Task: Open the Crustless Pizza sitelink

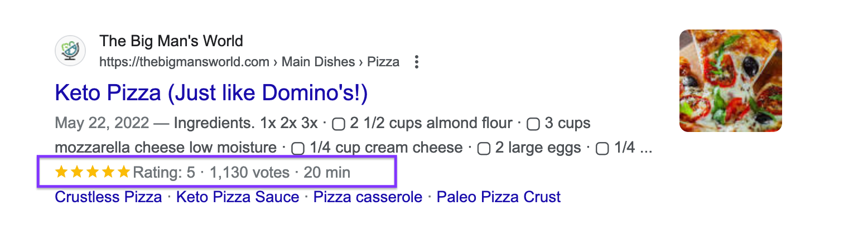Action: click(x=108, y=197)
